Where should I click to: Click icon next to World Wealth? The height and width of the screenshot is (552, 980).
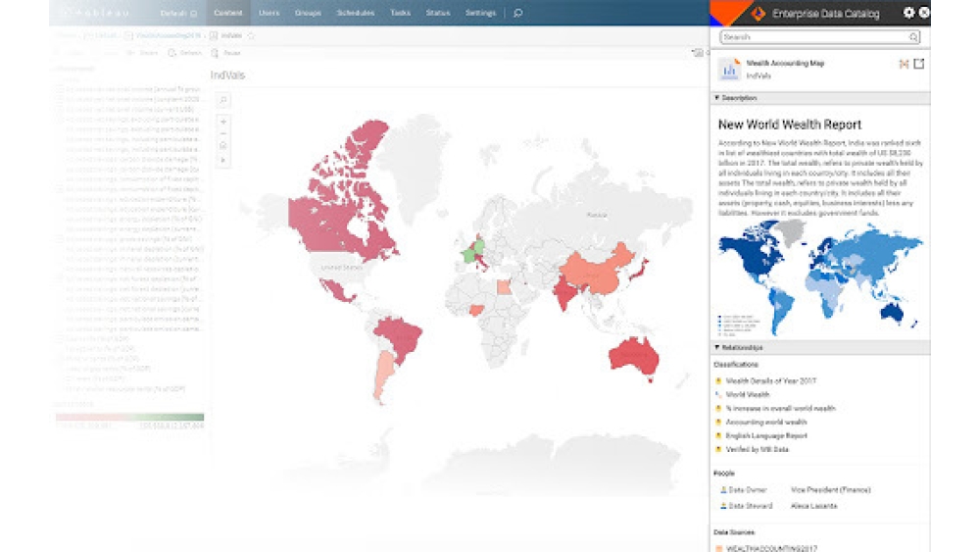[718, 394]
